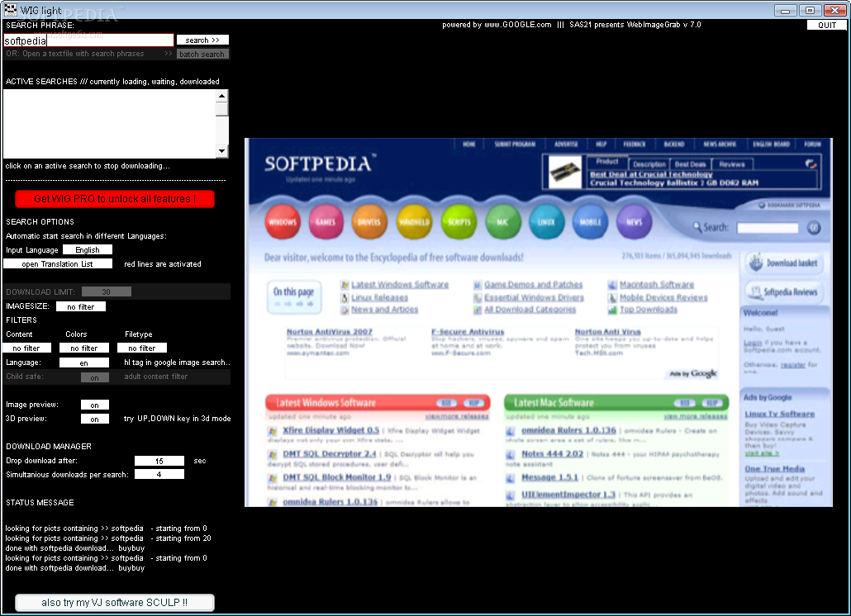Click the green MAC ball in preview
The height and width of the screenshot is (616, 851).
point(503,222)
